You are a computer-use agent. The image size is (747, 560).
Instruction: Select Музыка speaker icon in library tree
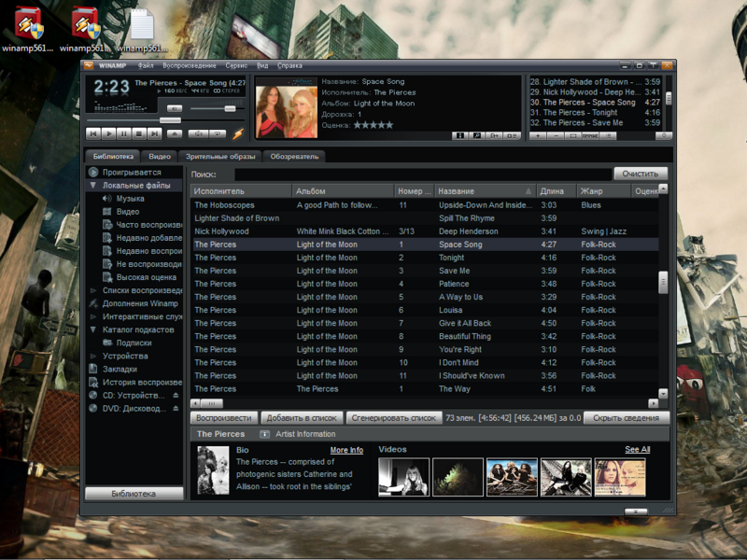coord(107,199)
